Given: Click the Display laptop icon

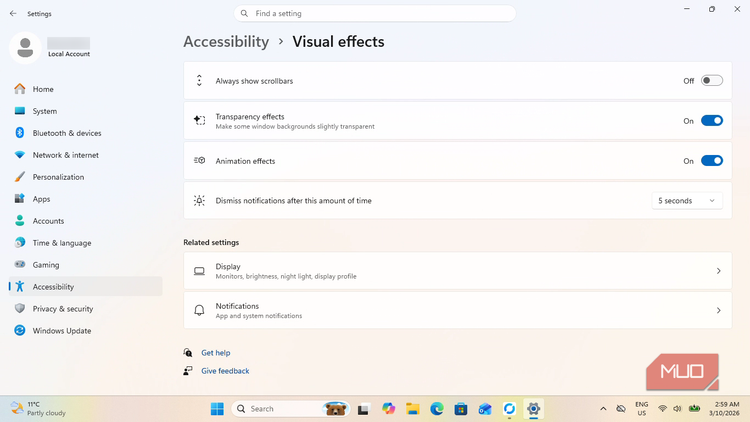Looking at the screenshot, I should [199, 271].
